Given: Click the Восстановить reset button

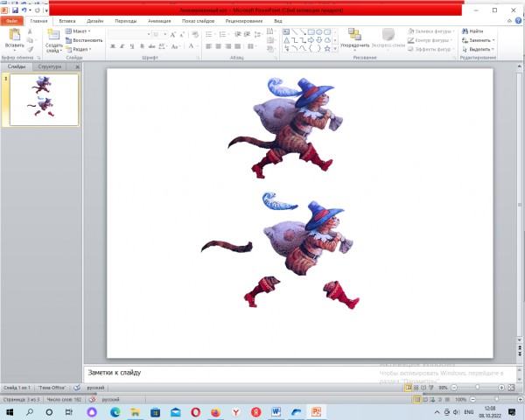Looking at the screenshot, I should coord(84,40).
